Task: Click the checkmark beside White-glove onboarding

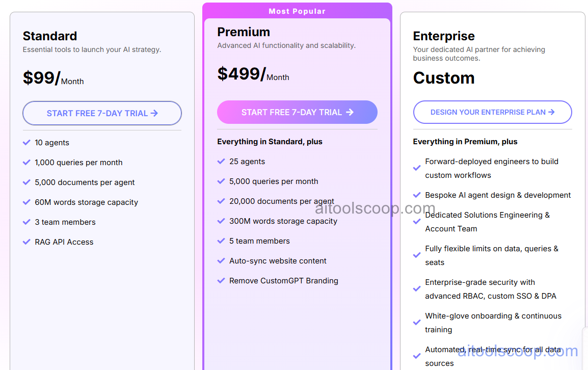Action: click(417, 323)
